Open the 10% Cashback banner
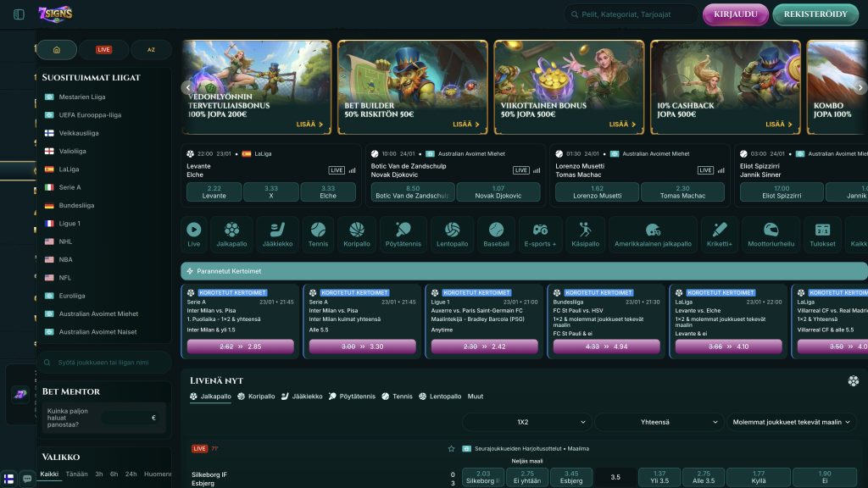 pos(726,87)
